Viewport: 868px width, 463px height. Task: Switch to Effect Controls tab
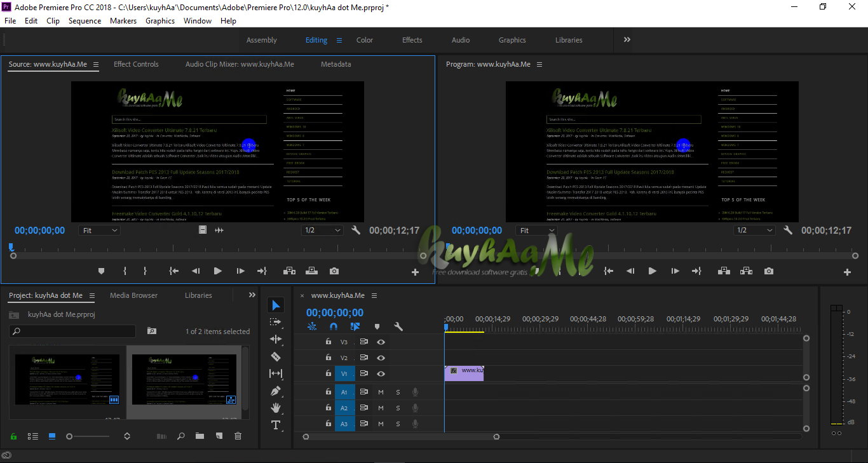pos(136,64)
